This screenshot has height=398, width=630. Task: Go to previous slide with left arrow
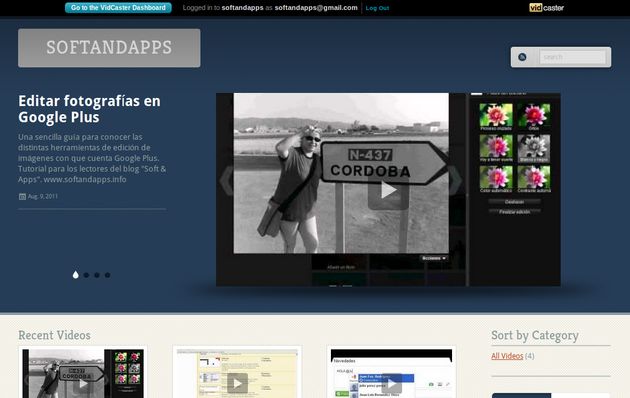[x=227, y=180]
